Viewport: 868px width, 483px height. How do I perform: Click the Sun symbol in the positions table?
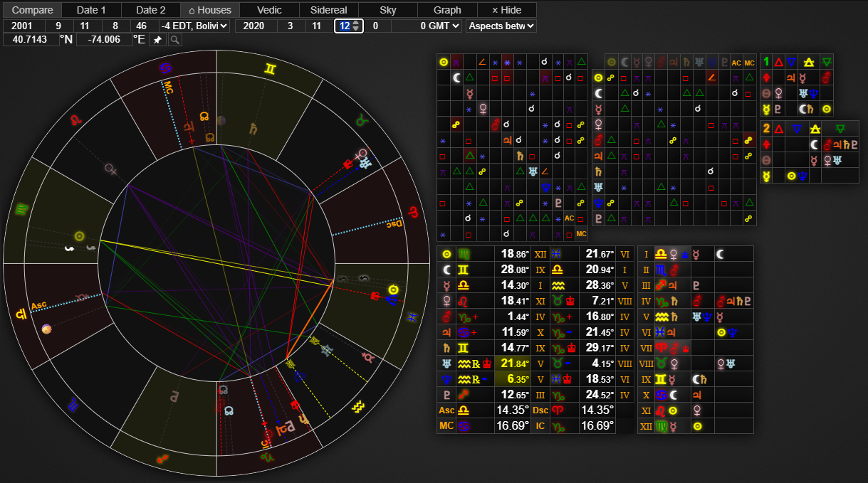point(446,254)
